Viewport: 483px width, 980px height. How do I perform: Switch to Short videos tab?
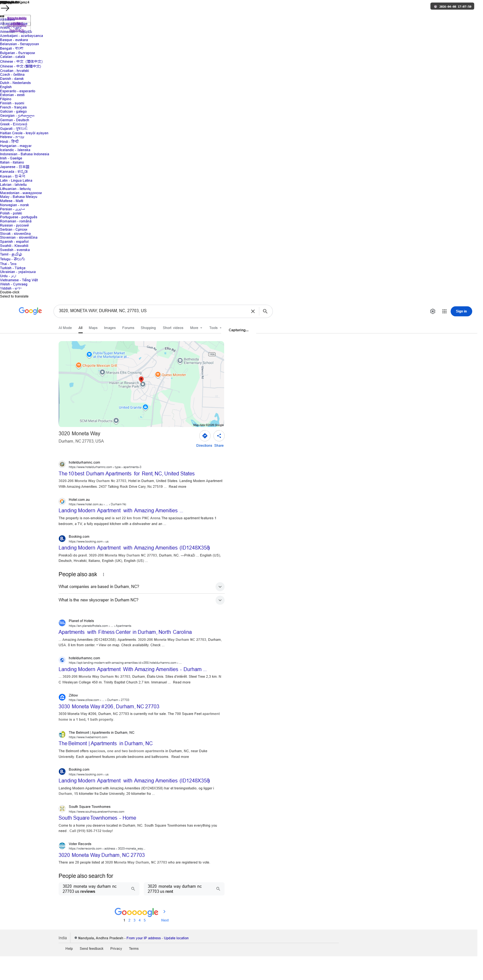pos(173,327)
